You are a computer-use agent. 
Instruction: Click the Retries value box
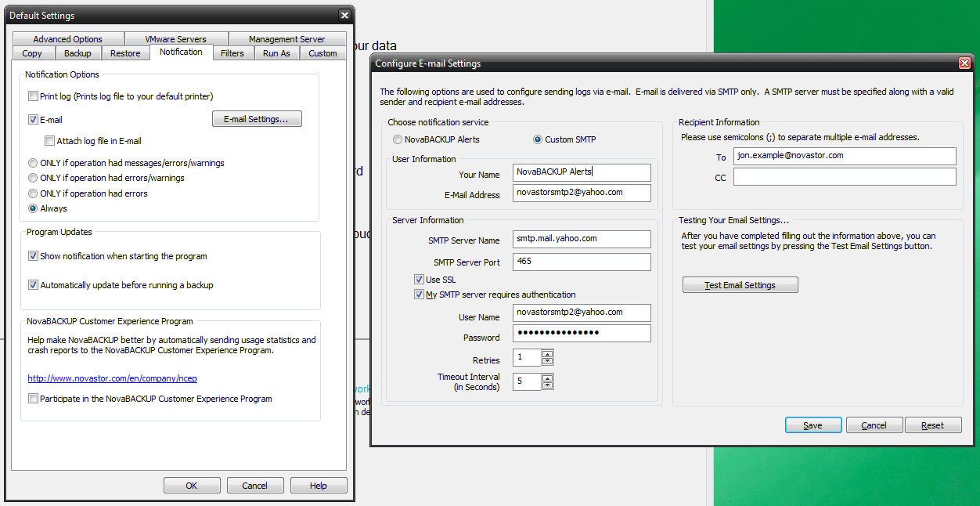click(527, 358)
